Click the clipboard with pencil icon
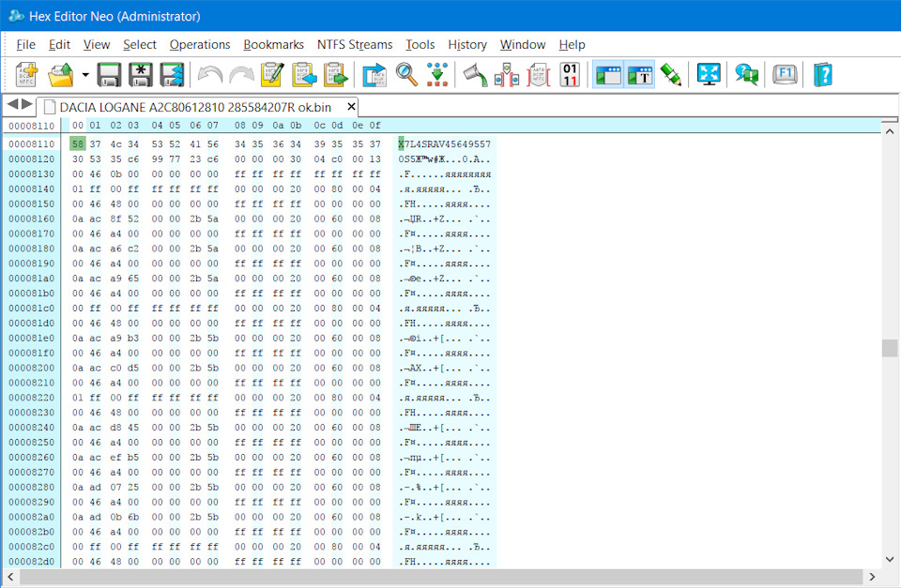 [272, 75]
